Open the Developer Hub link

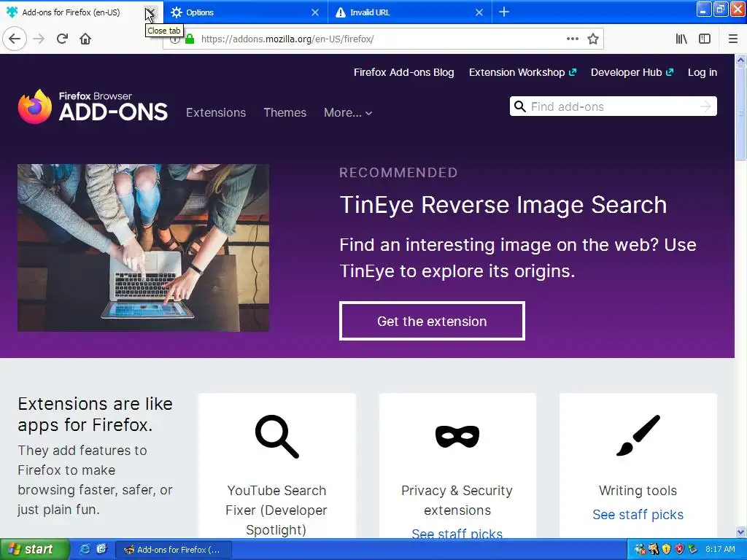[632, 72]
